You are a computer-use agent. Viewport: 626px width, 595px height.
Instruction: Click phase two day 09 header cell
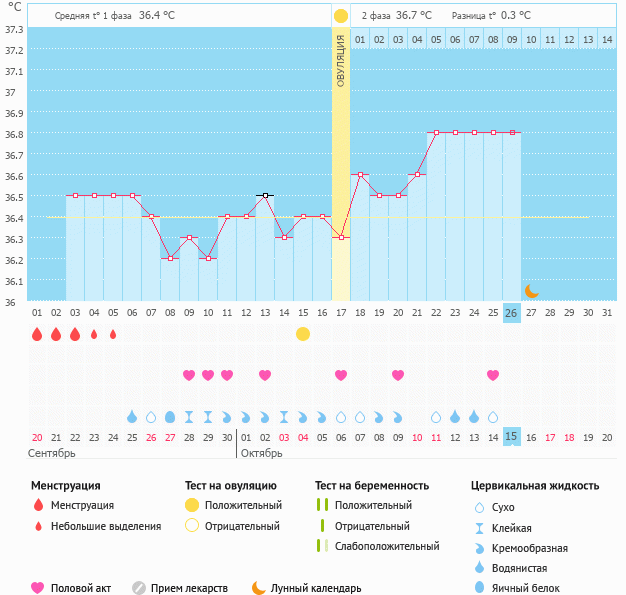(512, 39)
